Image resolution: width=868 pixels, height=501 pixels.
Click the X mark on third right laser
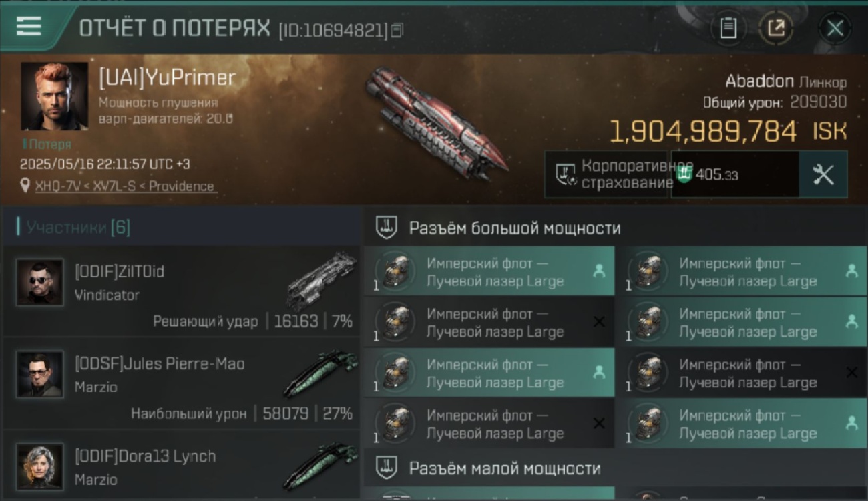[x=851, y=373]
